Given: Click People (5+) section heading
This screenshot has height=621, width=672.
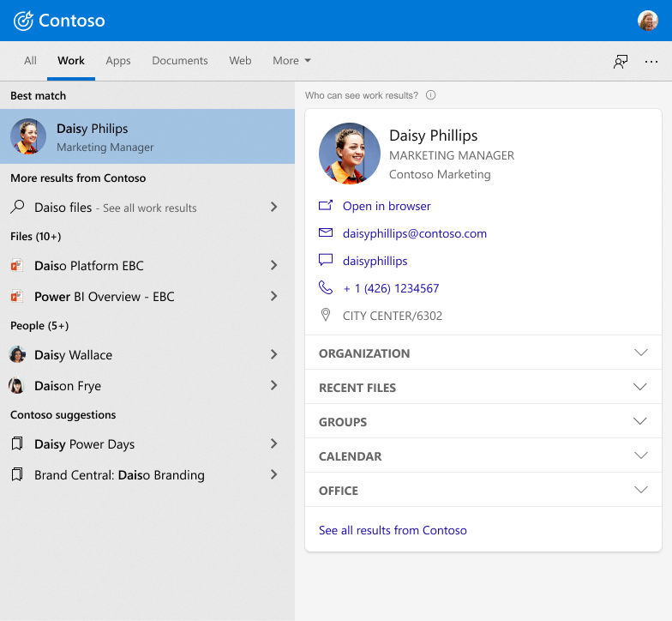Looking at the screenshot, I should [x=39, y=326].
